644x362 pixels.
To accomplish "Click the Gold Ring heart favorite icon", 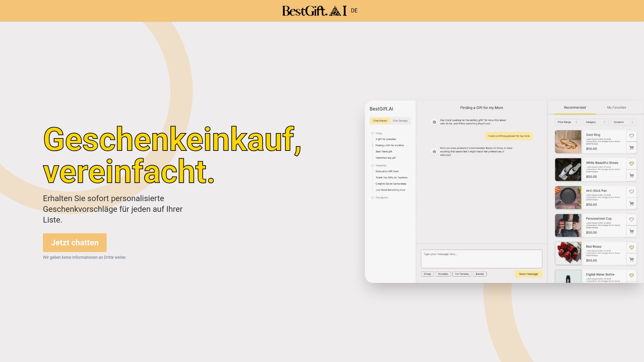I will 631,136.
